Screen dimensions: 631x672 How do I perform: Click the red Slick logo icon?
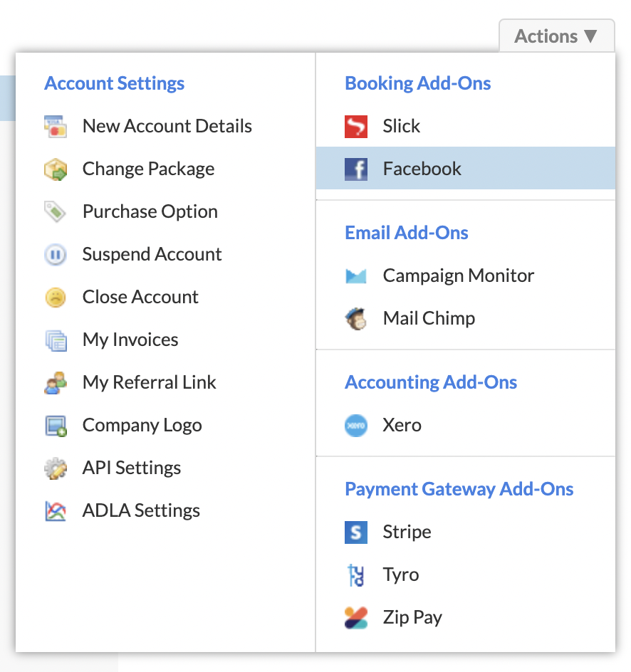pyautogui.click(x=356, y=127)
